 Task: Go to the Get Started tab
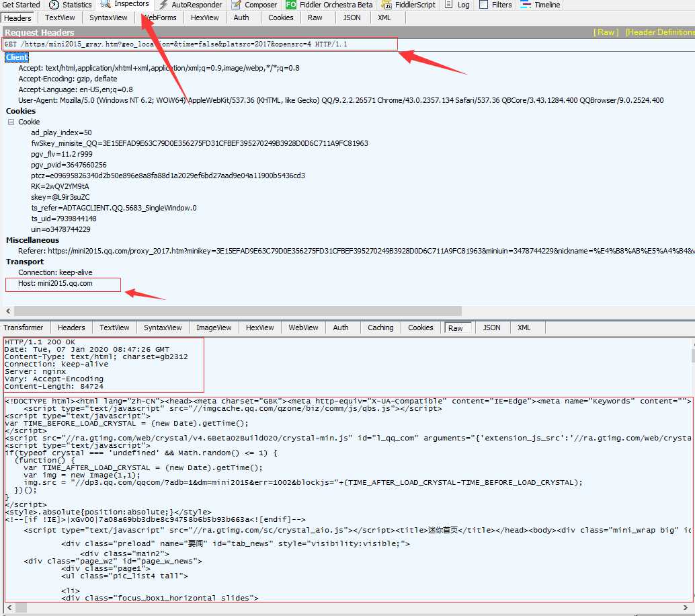point(21,5)
